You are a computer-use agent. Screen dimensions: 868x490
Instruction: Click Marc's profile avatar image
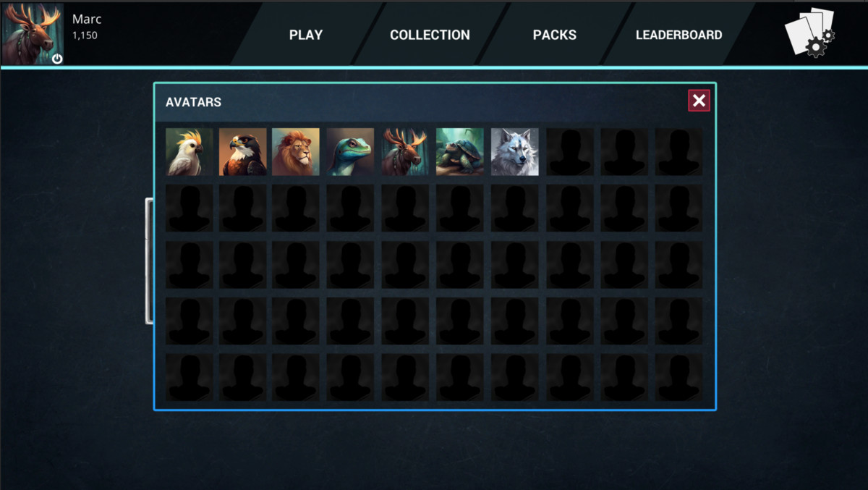click(x=33, y=34)
